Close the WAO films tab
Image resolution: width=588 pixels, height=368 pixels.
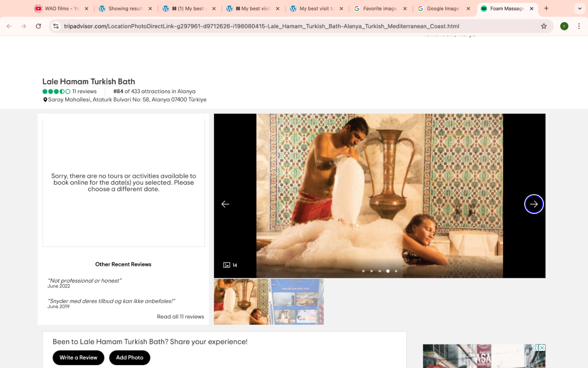click(86, 8)
